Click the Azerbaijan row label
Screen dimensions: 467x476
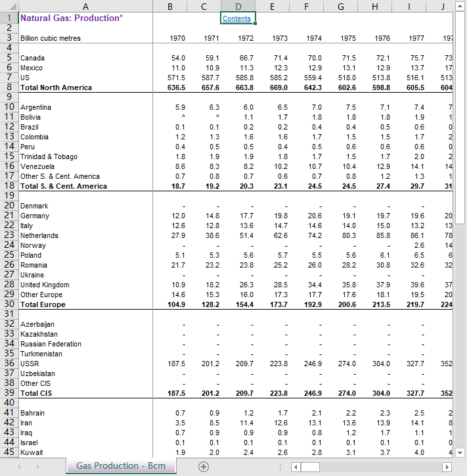(37, 325)
